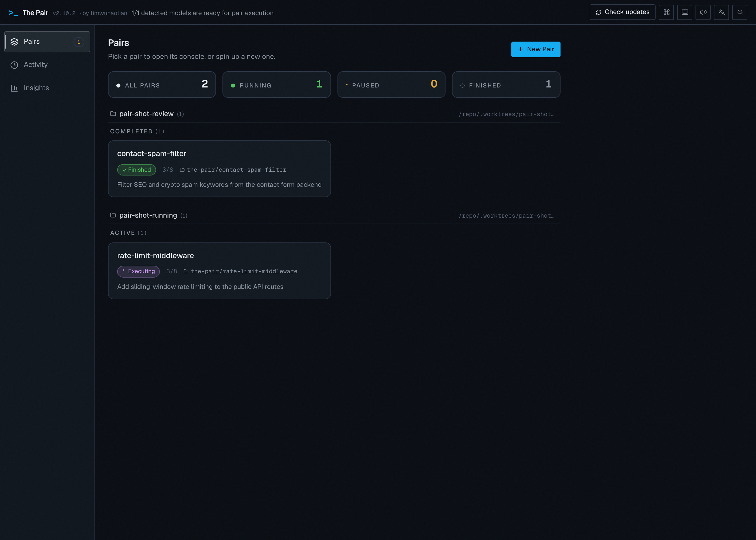Click the Finished status badge
The width and height of the screenshot is (756, 540).
coord(136,170)
